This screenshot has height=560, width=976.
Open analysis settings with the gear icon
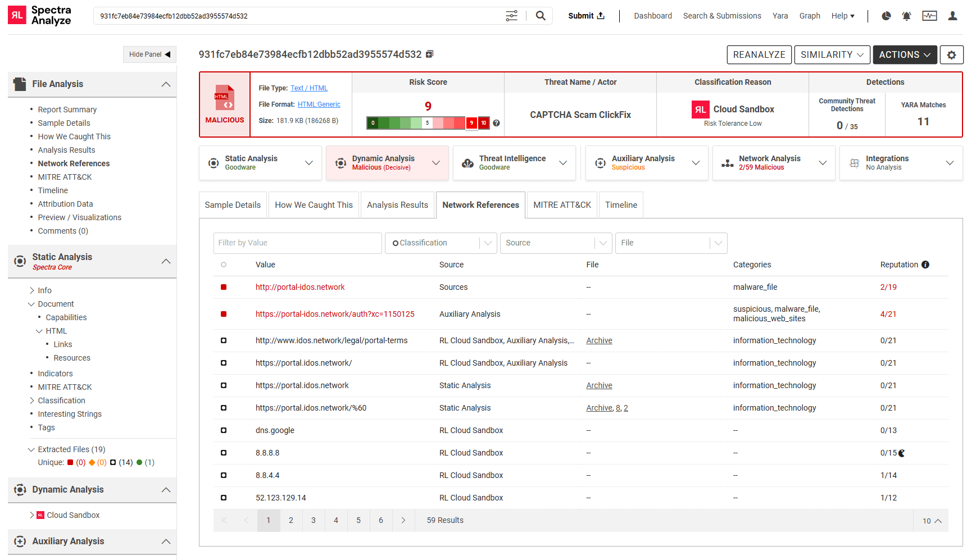pos(952,54)
